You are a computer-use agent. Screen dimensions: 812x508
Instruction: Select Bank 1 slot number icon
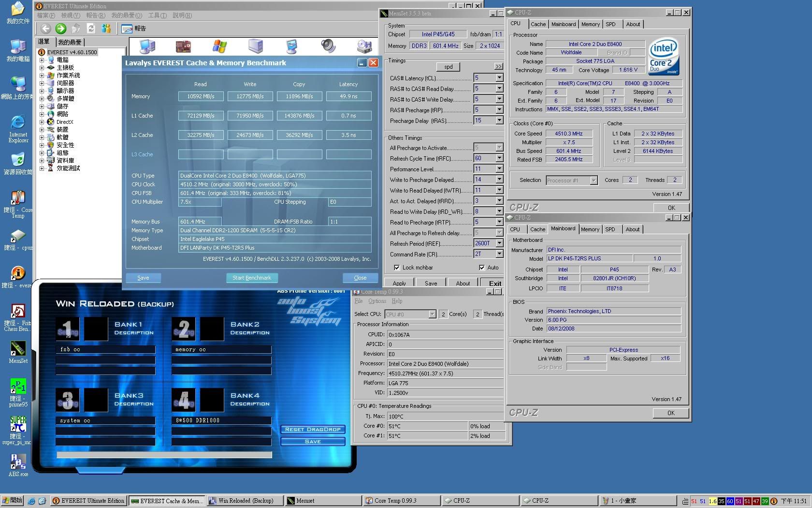tap(68, 329)
